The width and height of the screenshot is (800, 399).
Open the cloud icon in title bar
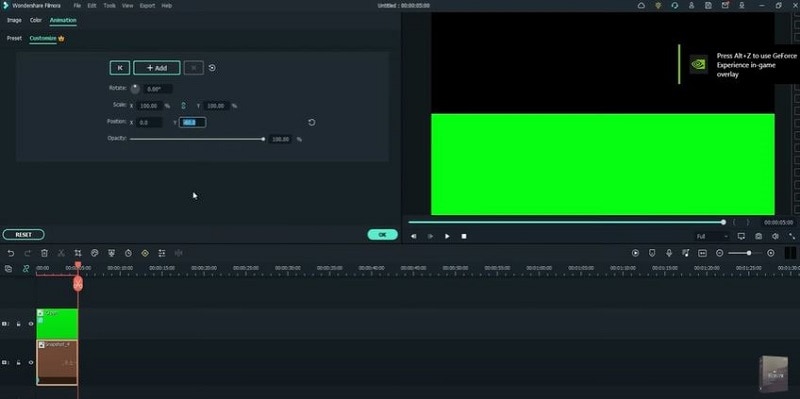tap(641, 6)
